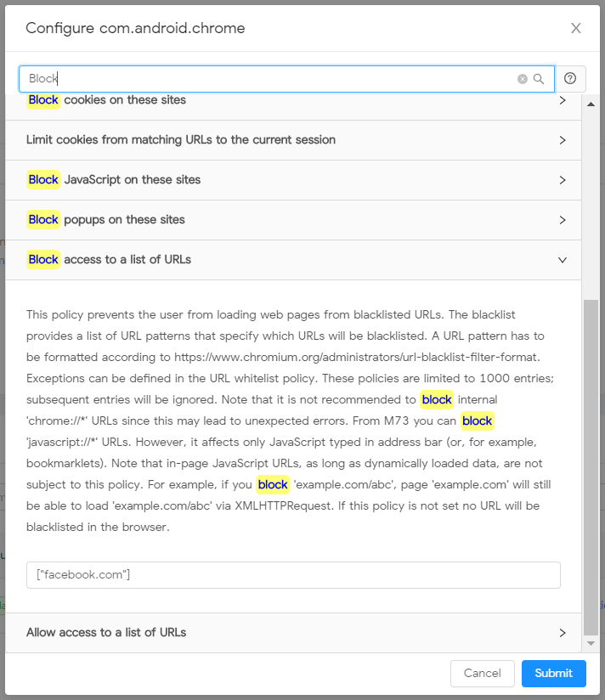Click the vertical scrollbar thumb
This screenshot has width=605, height=700.
click(x=591, y=467)
